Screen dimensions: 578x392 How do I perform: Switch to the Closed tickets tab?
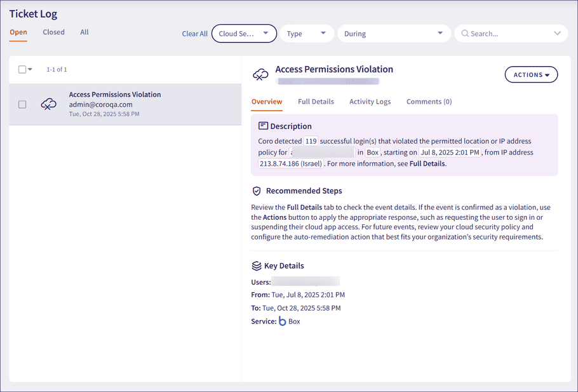pyautogui.click(x=53, y=32)
